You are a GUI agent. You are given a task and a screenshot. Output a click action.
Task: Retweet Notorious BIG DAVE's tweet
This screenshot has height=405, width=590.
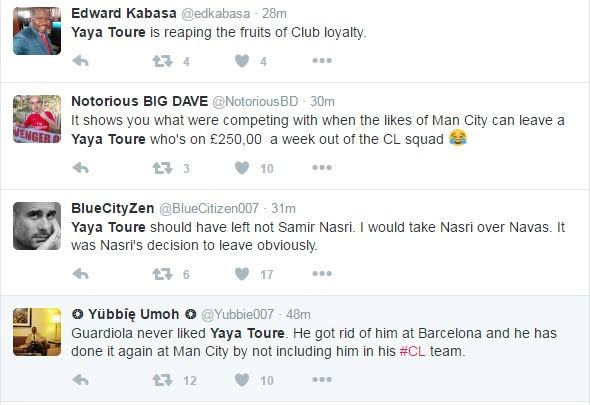pos(163,168)
